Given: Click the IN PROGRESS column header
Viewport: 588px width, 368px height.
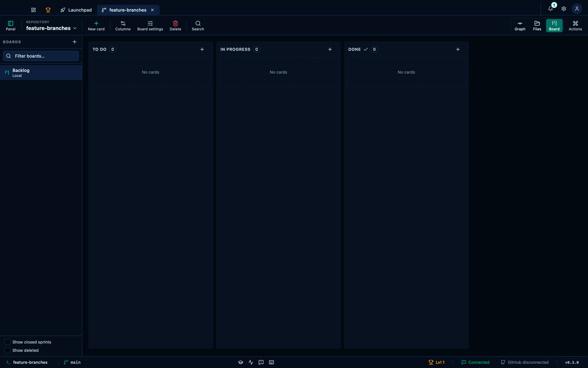Looking at the screenshot, I should 235,49.
